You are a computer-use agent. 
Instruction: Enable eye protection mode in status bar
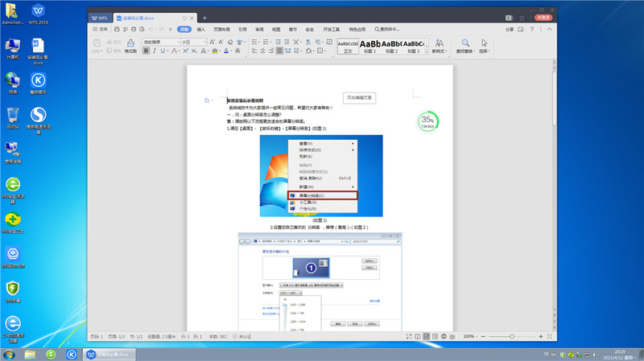[x=452, y=336]
